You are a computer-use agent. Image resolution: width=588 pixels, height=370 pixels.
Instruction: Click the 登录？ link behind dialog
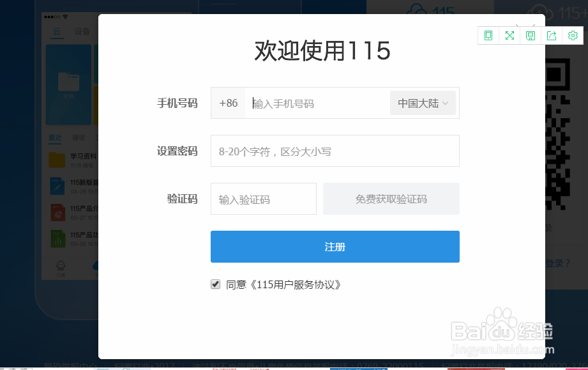click(x=557, y=263)
